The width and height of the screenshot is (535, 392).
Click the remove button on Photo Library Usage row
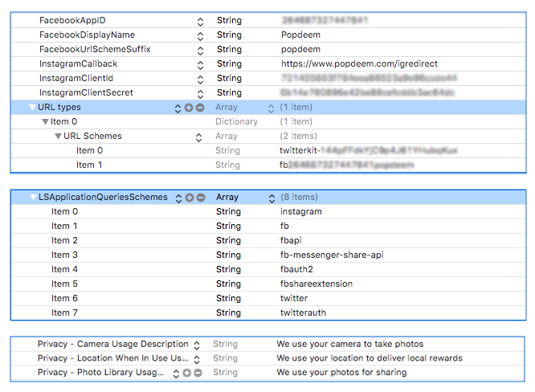click(198, 373)
